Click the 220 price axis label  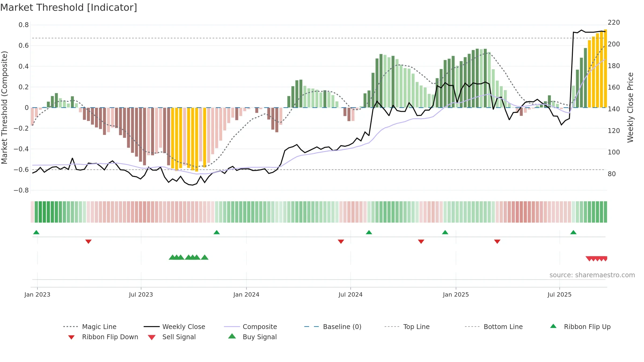614,23
